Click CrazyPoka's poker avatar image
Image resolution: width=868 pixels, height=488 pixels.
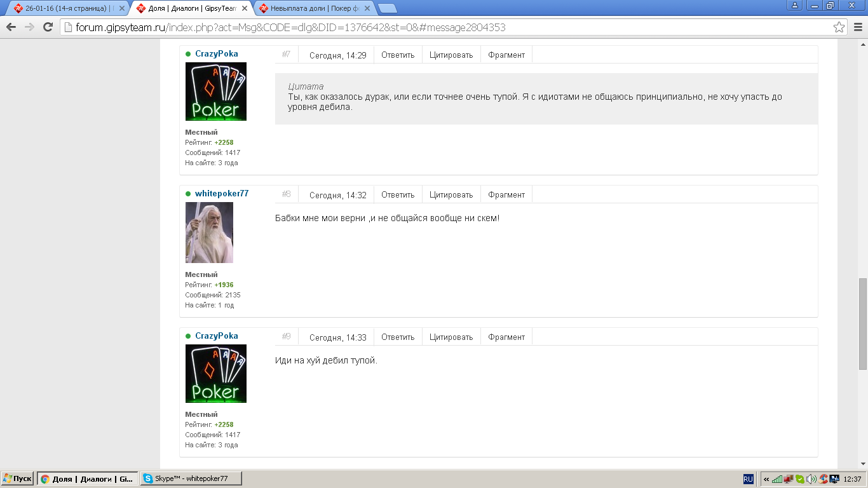tap(215, 91)
